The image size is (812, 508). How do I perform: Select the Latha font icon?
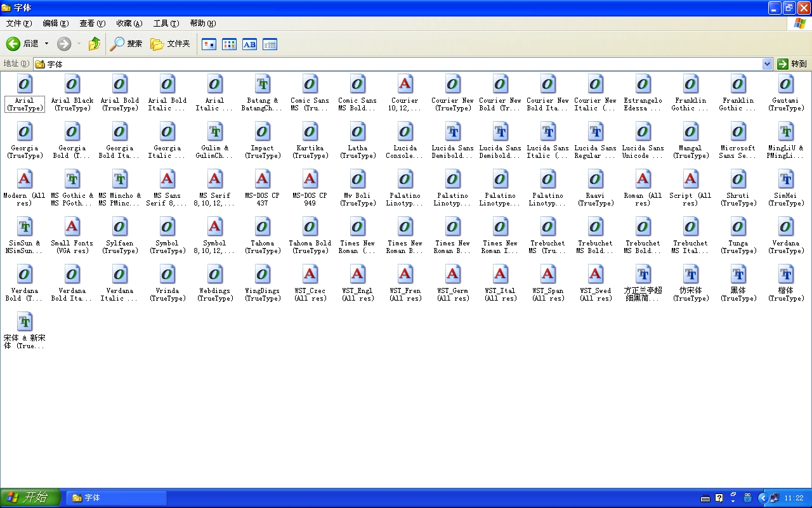(x=358, y=131)
